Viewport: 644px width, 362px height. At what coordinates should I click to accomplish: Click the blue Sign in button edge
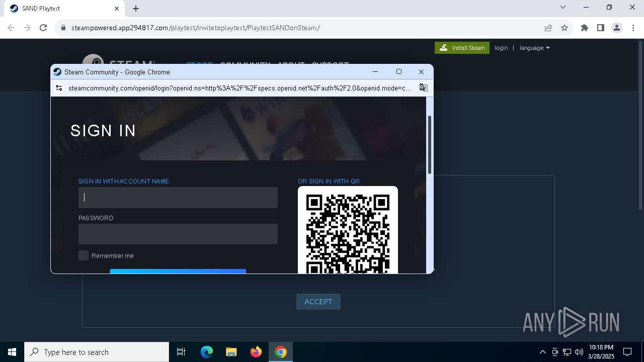coord(178,271)
